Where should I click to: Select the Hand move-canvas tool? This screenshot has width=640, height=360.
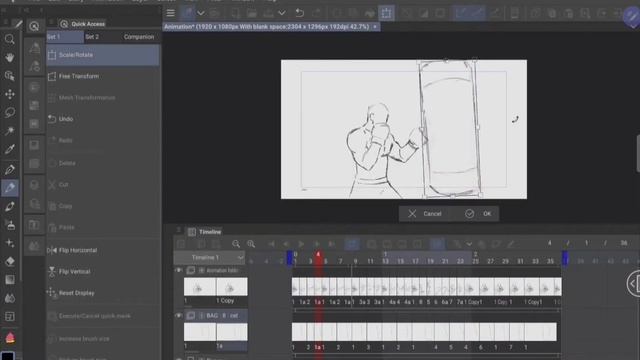click(x=9, y=58)
